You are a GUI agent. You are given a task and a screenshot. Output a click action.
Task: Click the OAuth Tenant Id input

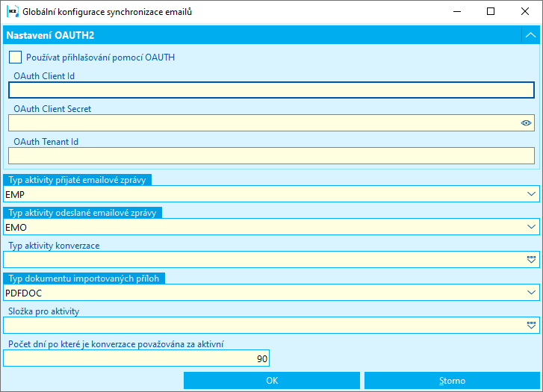tap(271, 156)
